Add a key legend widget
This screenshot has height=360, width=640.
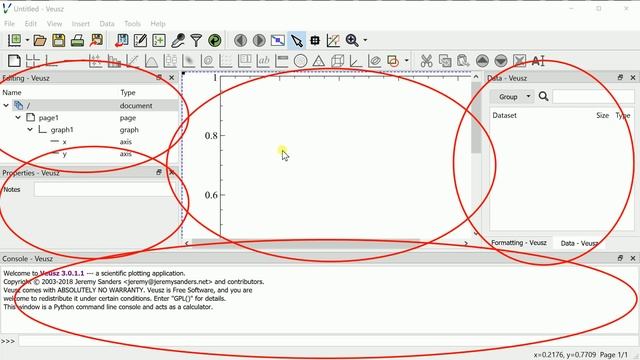click(x=244, y=61)
